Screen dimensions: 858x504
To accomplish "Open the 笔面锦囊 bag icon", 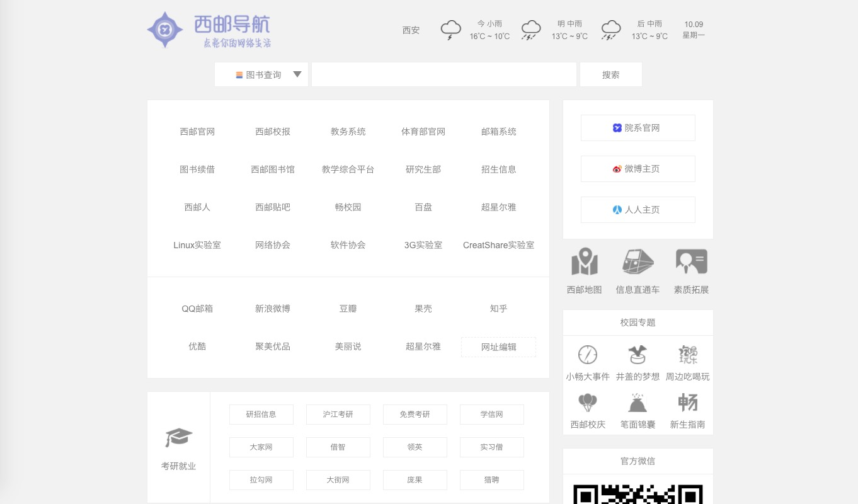I will (638, 403).
